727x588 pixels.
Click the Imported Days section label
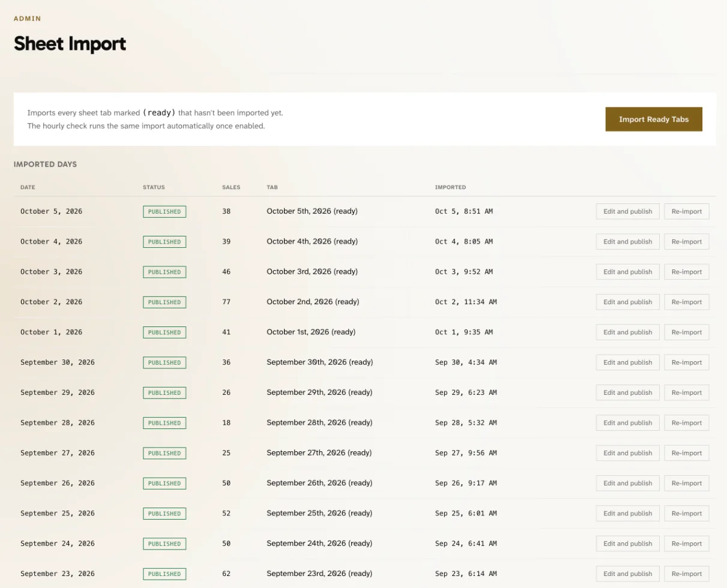(45, 164)
